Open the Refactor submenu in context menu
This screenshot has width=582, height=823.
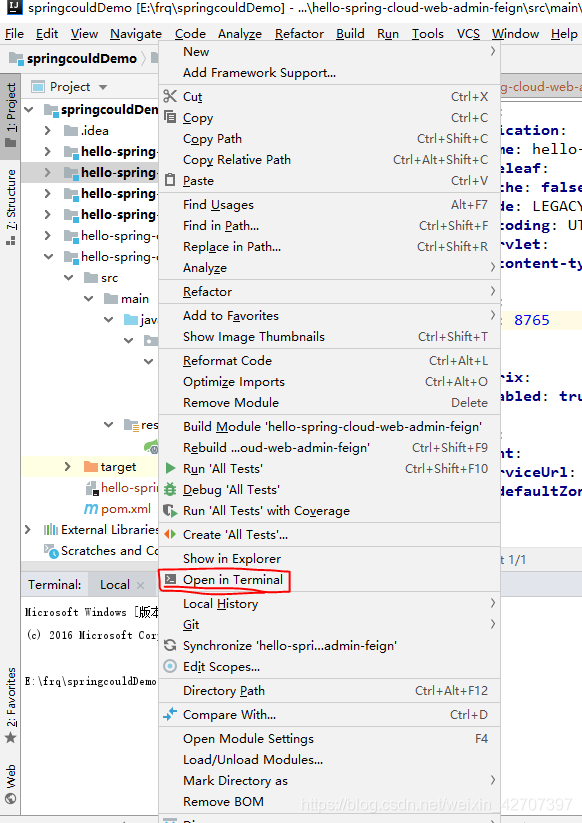pos(329,291)
